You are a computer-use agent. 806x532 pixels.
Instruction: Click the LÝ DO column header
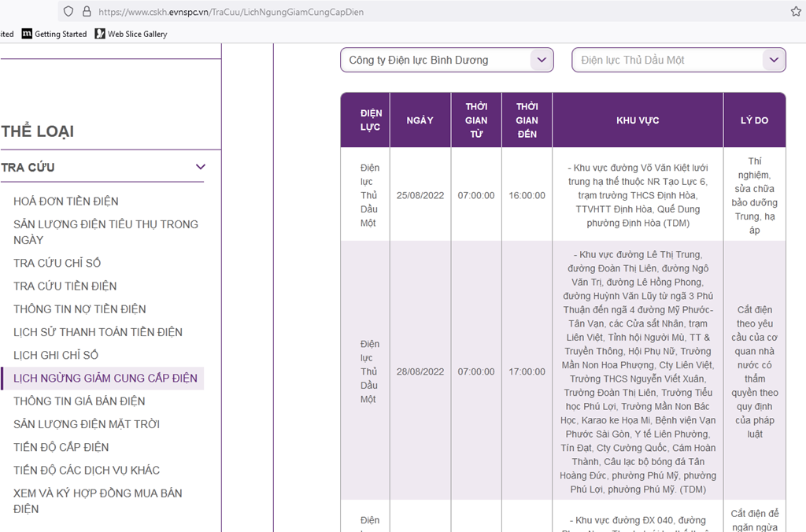(755, 120)
